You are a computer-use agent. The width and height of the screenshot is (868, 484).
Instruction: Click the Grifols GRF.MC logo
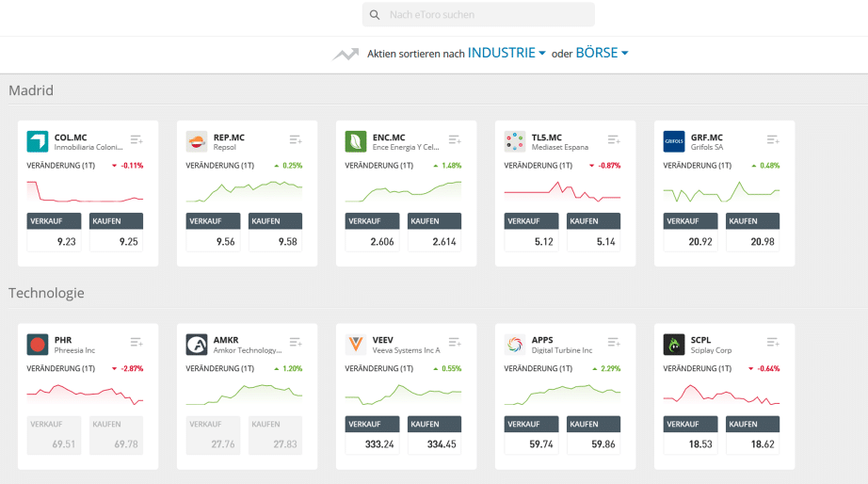[674, 141]
